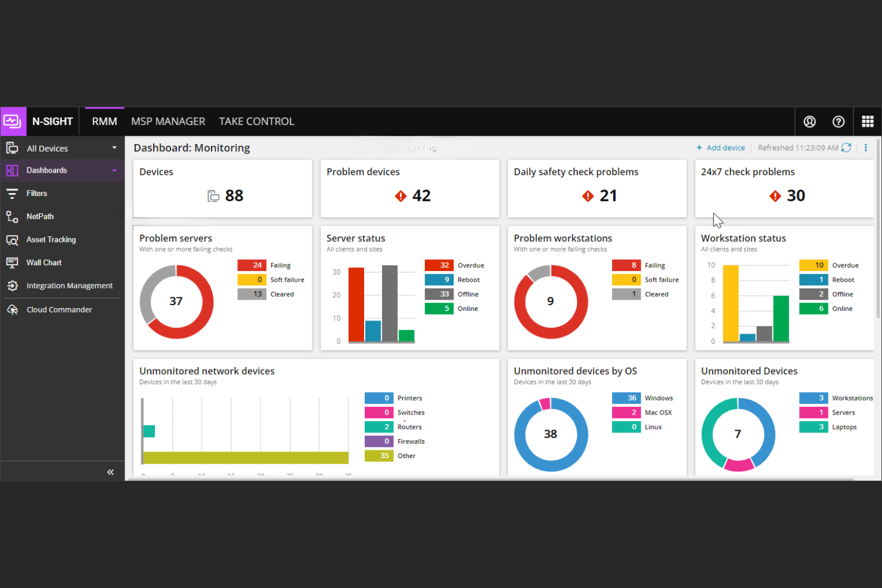Click Problem servers Failing red swatch 24
Viewport: 882px width, 588px height.
point(252,266)
